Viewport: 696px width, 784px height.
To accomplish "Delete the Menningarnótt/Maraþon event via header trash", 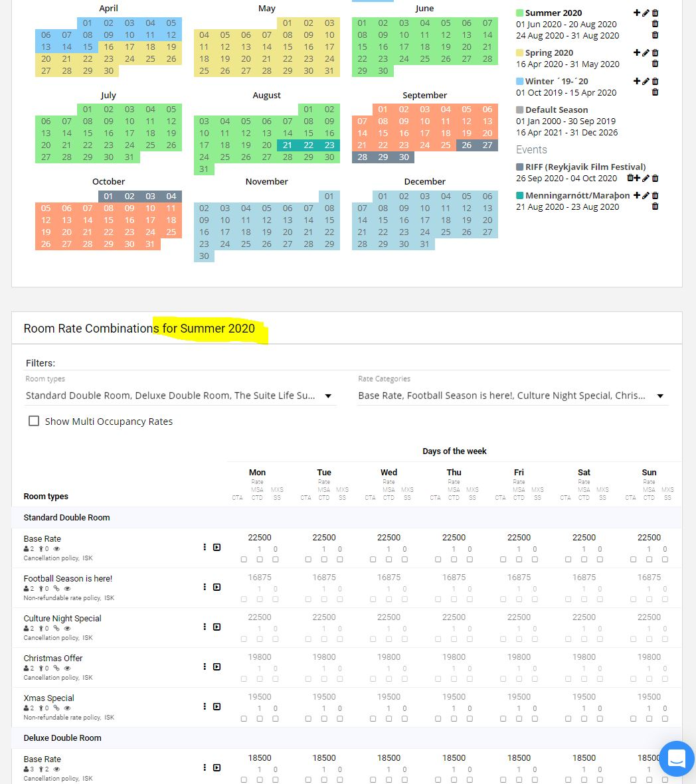I will point(655,195).
